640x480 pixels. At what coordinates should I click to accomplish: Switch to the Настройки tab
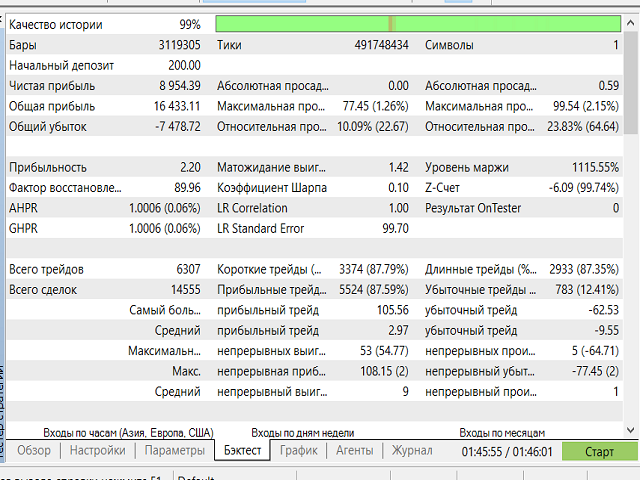(x=98, y=450)
